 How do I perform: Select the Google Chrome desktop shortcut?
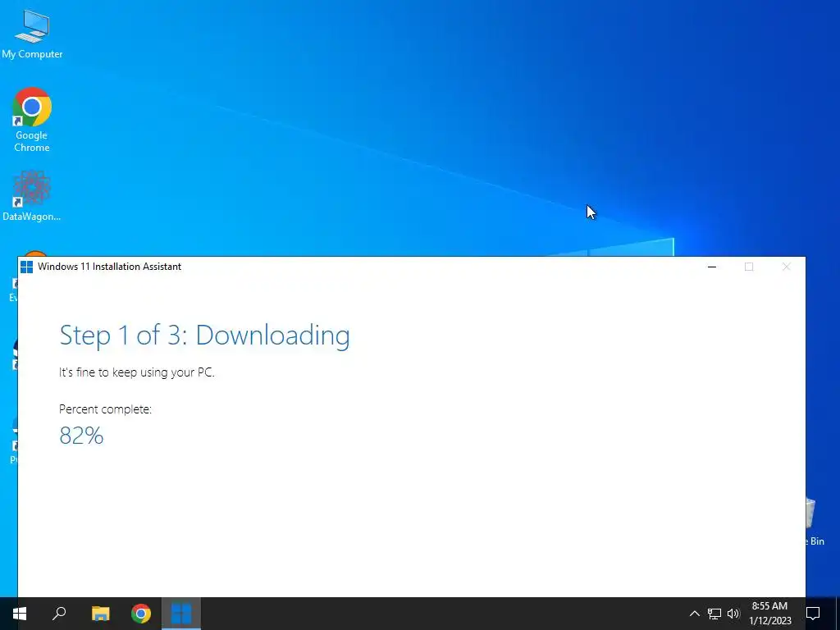pos(32,119)
